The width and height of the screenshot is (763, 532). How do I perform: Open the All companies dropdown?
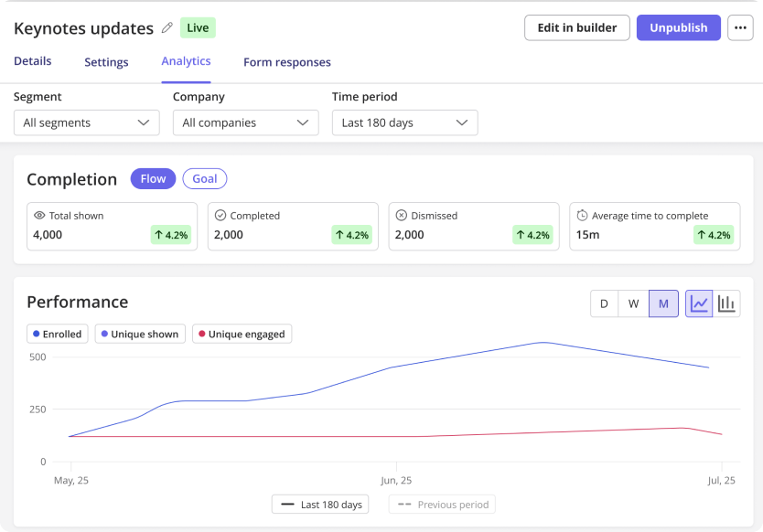tap(246, 122)
